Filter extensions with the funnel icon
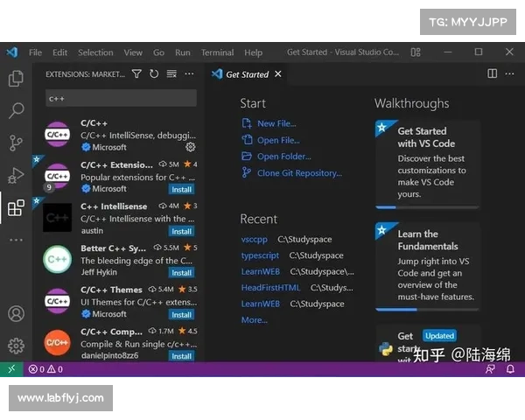The image size is (525, 420). [x=136, y=73]
